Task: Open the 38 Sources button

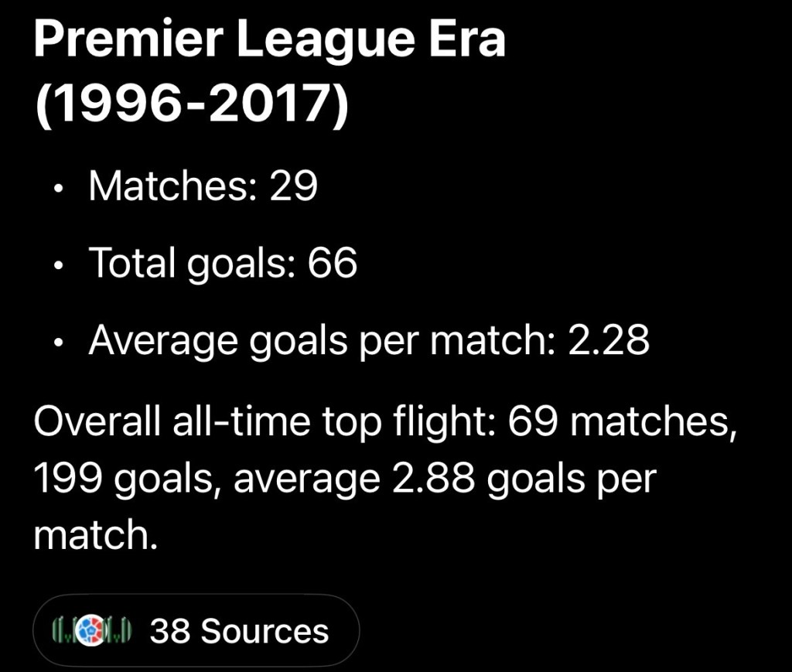Action: pyautogui.click(x=196, y=631)
